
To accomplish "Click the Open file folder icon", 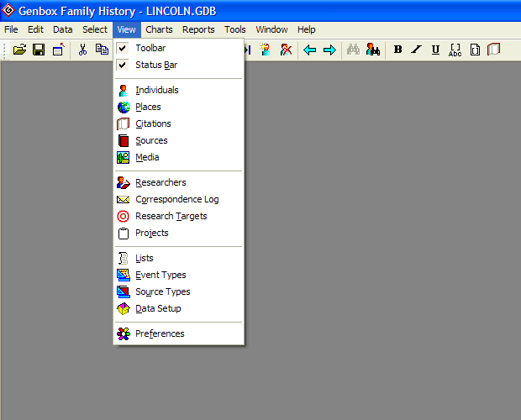I will [x=20, y=50].
